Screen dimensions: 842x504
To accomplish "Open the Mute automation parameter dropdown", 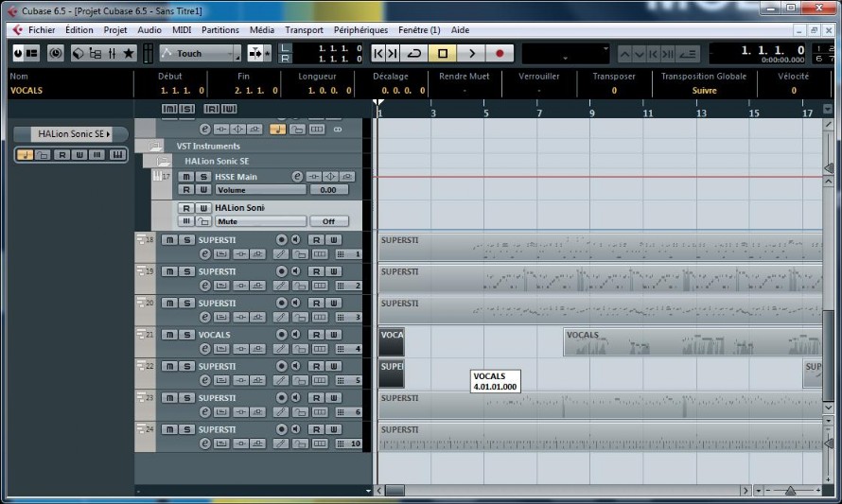I will [260, 221].
